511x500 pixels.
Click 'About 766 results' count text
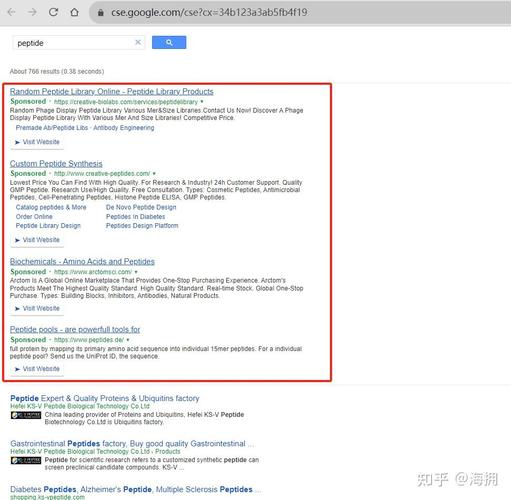tap(57, 71)
